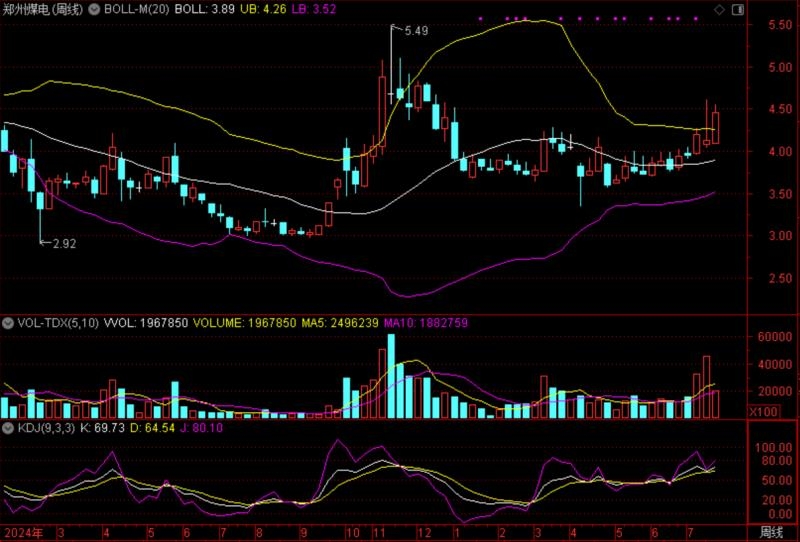Image resolution: width=800 pixels, height=542 pixels.
Task: Click the diamond marker icon at top right
Action: tap(719, 9)
